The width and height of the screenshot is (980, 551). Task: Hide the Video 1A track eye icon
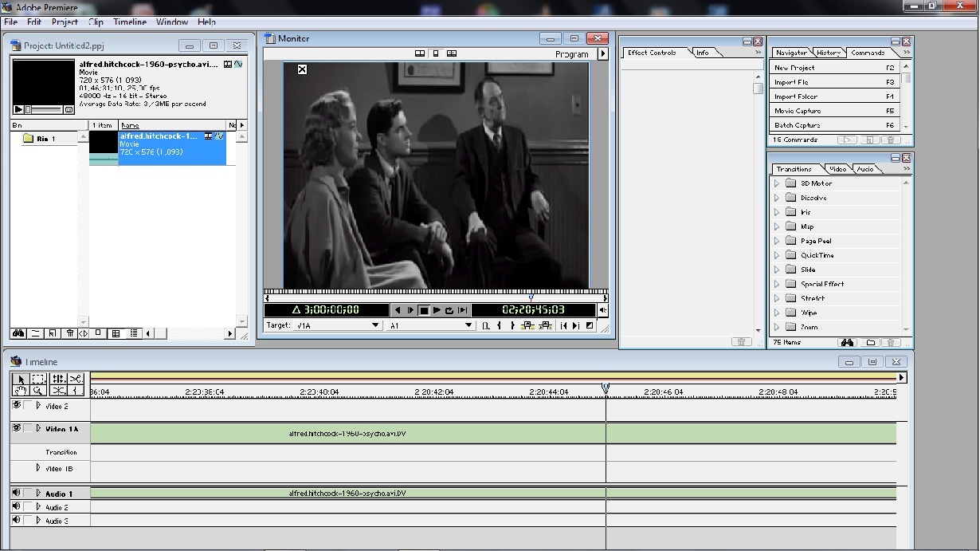tap(16, 428)
